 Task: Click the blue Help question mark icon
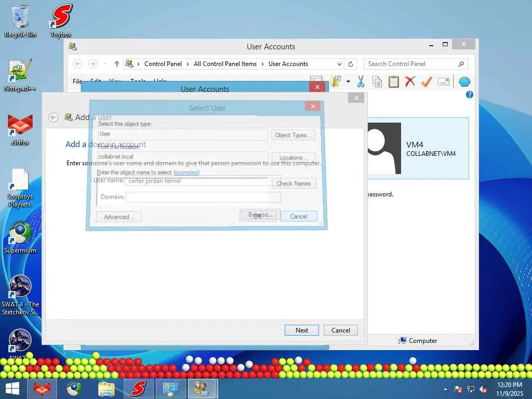470,95
